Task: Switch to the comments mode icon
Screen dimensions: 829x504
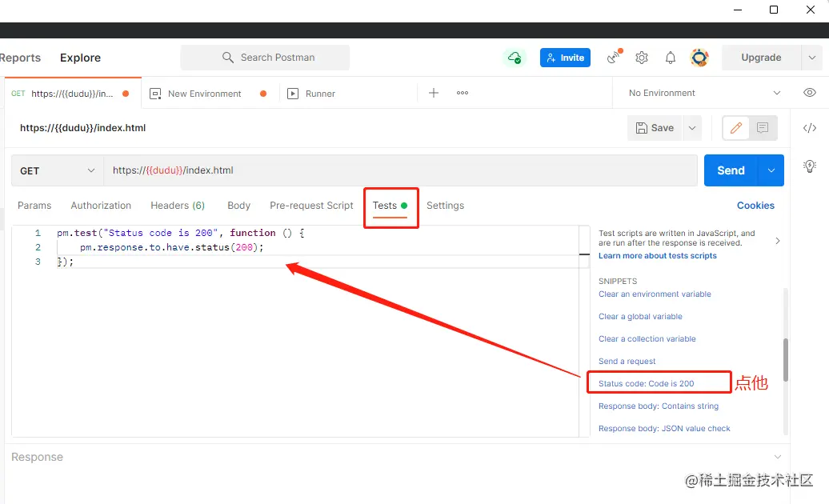Action: tap(763, 128)
